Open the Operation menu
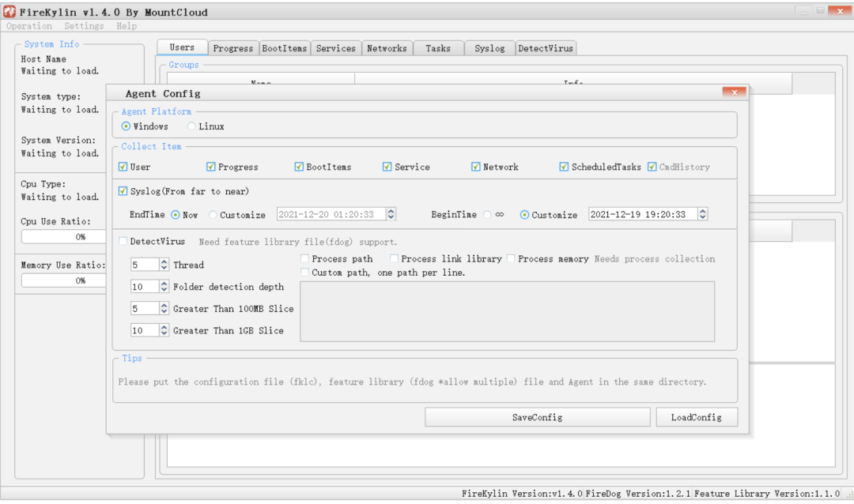The height and width of the screenshot is (504, 854). (x=29, y=26)
